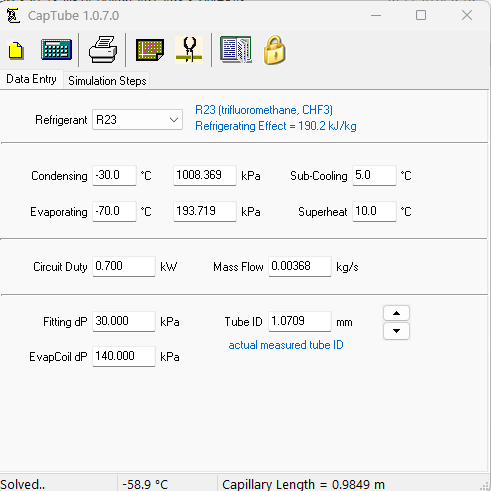Click the Evaporating temperature field -70.0
Image resolution: width=491 pixels, height=491 pixels.
click(x=114, y=211)
